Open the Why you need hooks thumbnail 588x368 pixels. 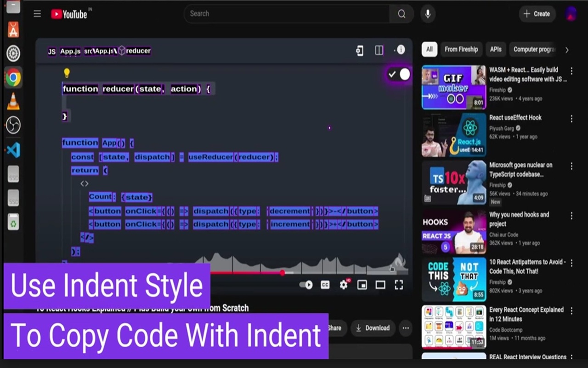tap(454, 232)
